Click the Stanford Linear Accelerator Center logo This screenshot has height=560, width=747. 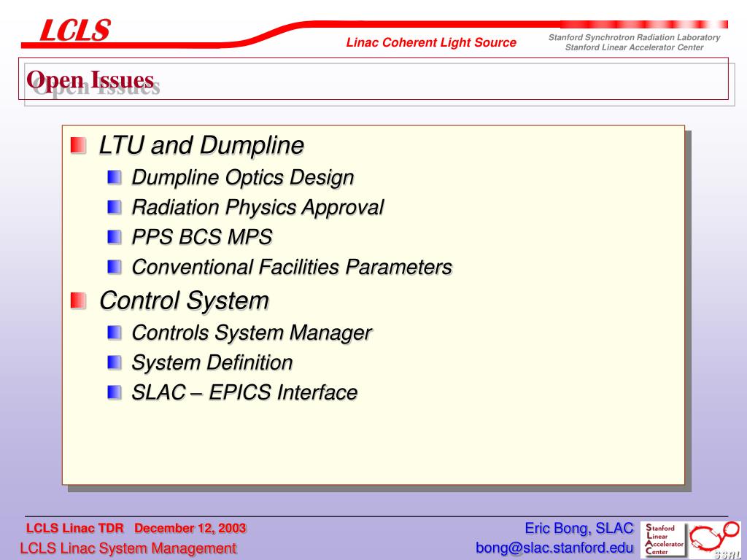click(665, 539)
